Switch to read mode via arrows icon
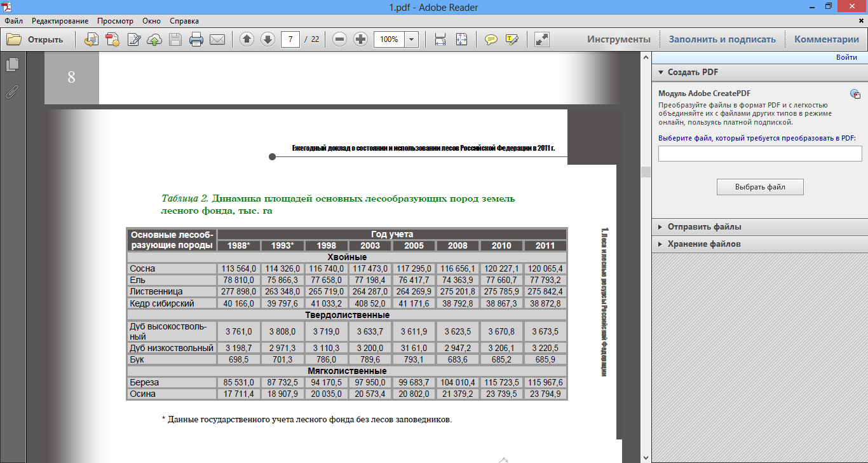 [542, 39]
